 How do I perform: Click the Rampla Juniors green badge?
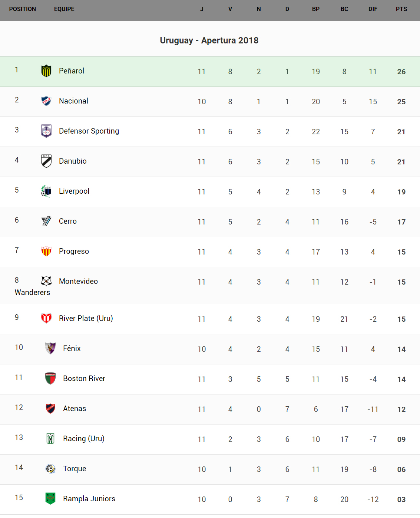(50, 499)
